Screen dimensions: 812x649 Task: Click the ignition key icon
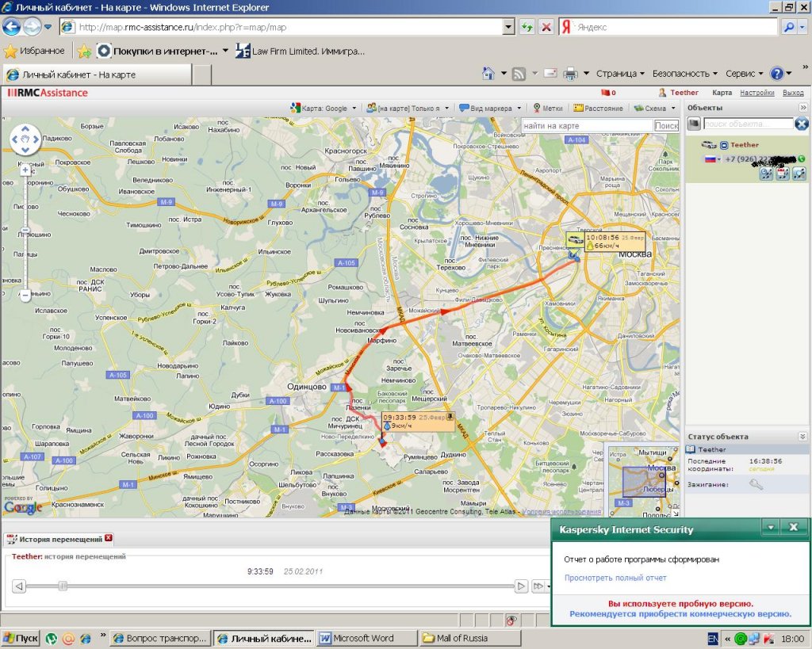click(756, 484)
